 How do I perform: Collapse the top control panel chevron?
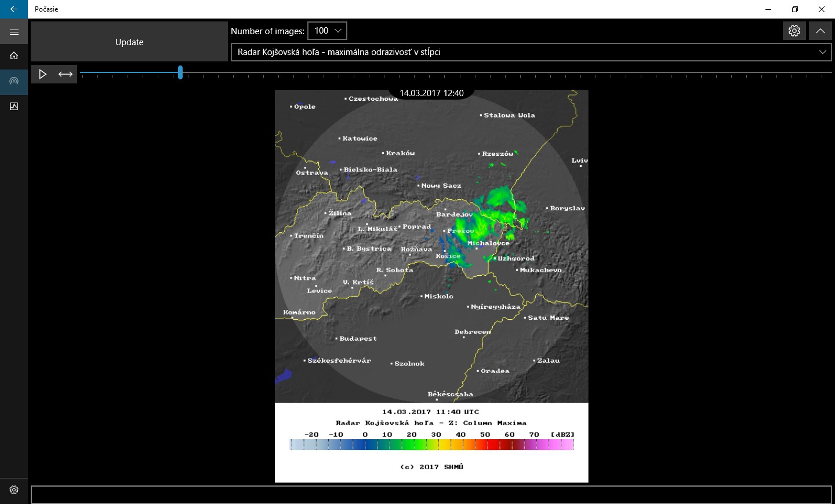(x=820, y=31)
